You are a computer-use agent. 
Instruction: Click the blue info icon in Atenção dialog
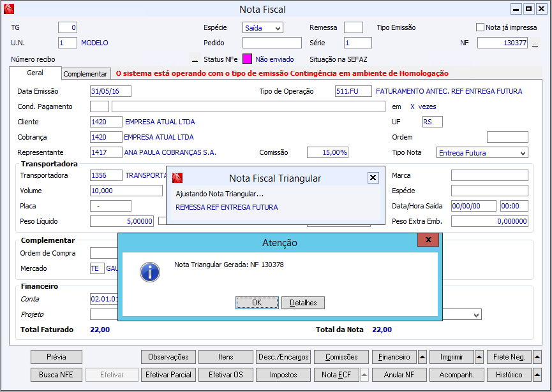pos(149,272)
